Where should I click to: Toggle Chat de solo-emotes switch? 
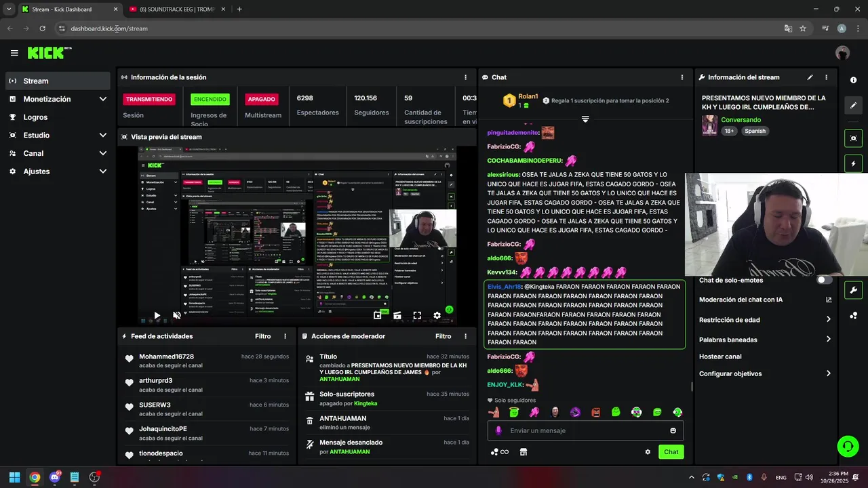click(824, 280)
